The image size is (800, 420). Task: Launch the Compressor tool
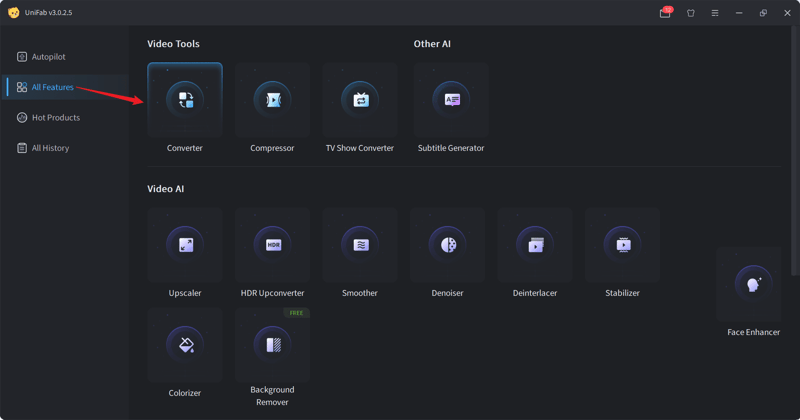pos(272,100)
